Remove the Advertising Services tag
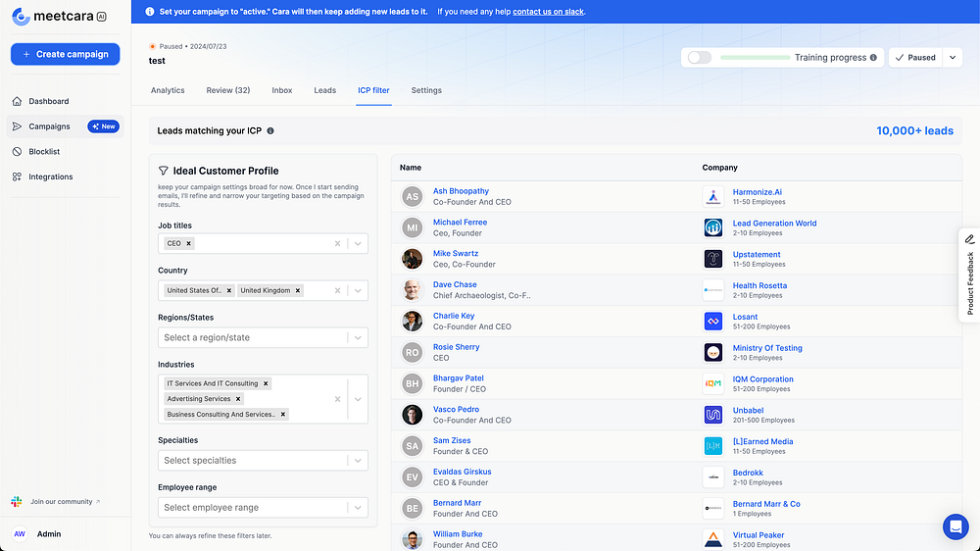The width and height of the screenshot is (980, 551). coord(238,398)
